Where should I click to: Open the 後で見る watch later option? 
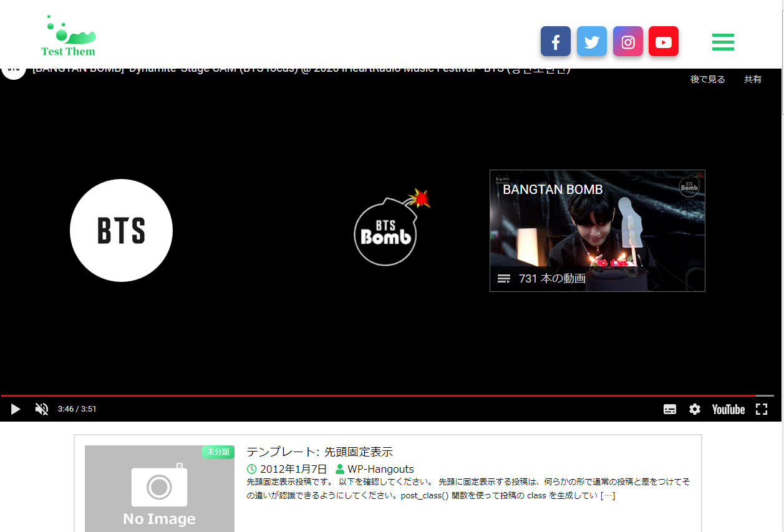click(707, 79)
